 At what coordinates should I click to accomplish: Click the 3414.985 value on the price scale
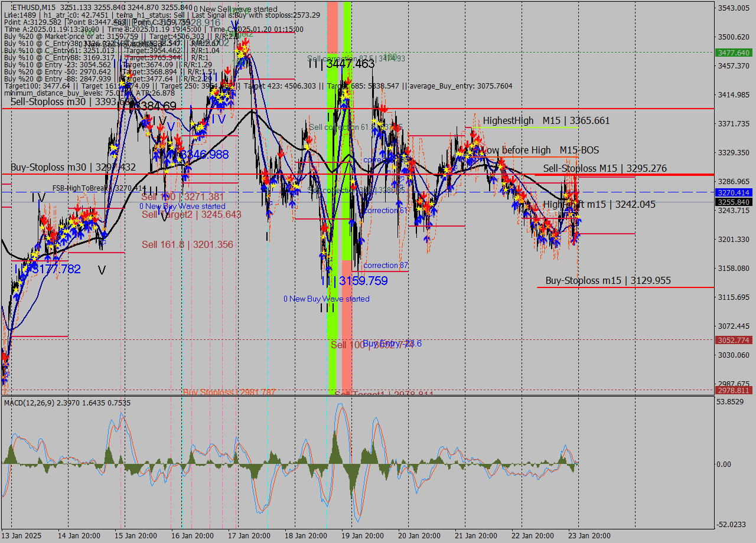pyautogui.click(x=734, y=94)
